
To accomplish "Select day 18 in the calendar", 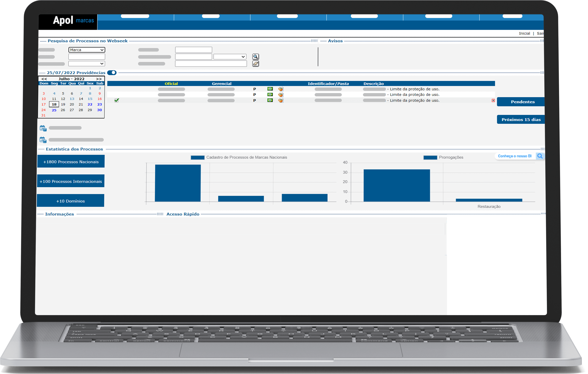I will click(54, 104).
